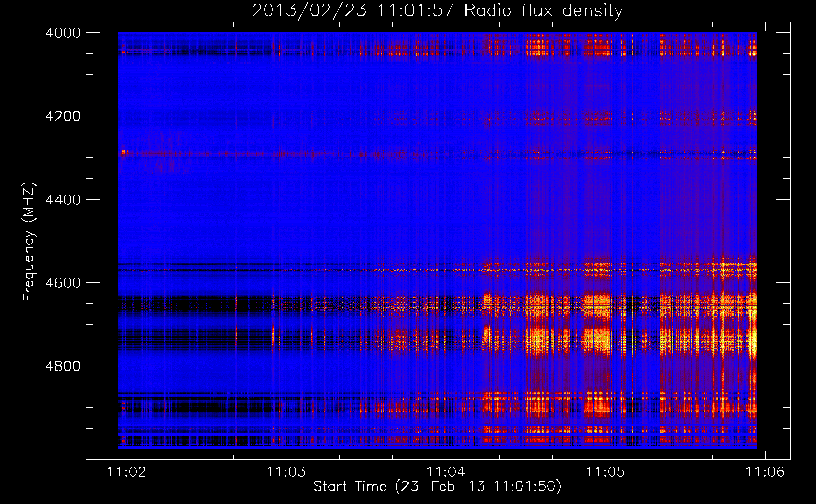Click the plot title "2013/02/23 11:01:57 Radio flux density"
Screen dimensions: 816x504
pyautogui.click(x=437, y=10)
